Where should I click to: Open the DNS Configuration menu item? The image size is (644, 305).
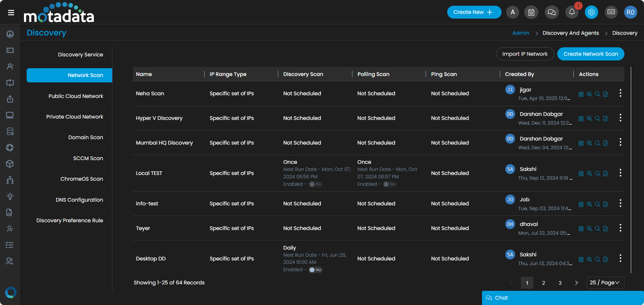coord(79,200)
